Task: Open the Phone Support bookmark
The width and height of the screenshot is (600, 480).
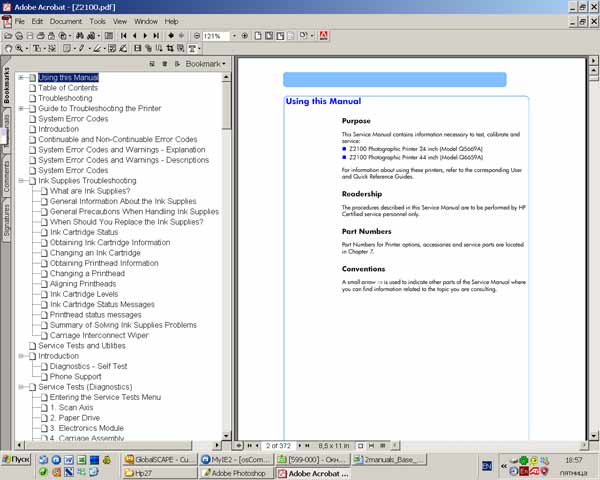Action: pyautogui.click(x=75, y=377)
